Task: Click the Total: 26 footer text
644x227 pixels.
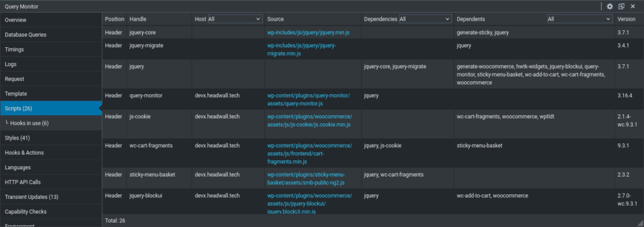Action: click(115, 221)
